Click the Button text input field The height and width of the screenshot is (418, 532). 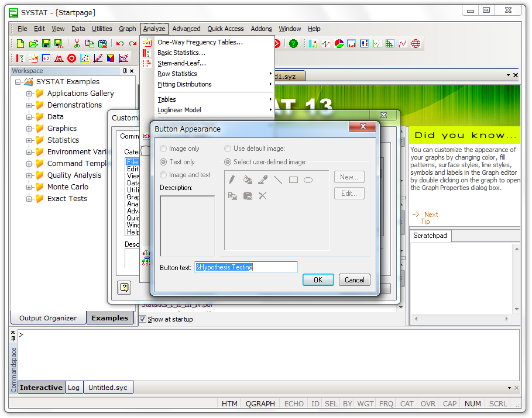(x=246, y=267)
